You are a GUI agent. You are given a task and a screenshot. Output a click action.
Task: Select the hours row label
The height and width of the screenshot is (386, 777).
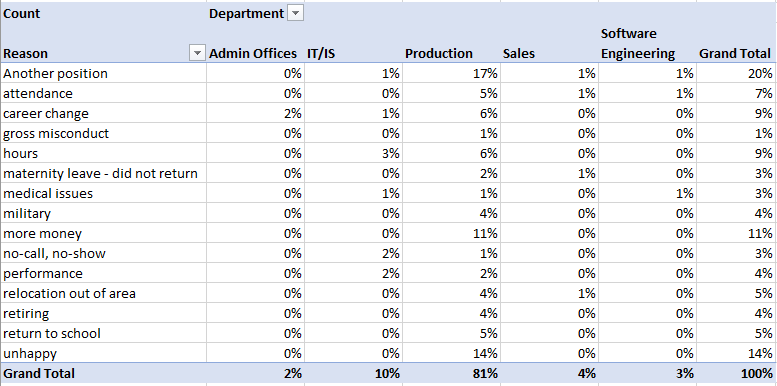(x=104, y=153)
